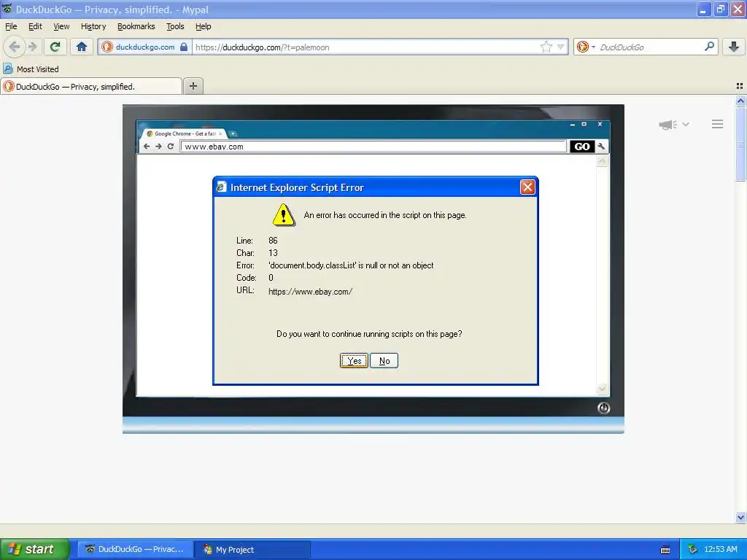The width and height of the screenshot is (747, 560).
Task: Click No in the script error dialog
Action: pyautogui.click(x=384, y=360)
